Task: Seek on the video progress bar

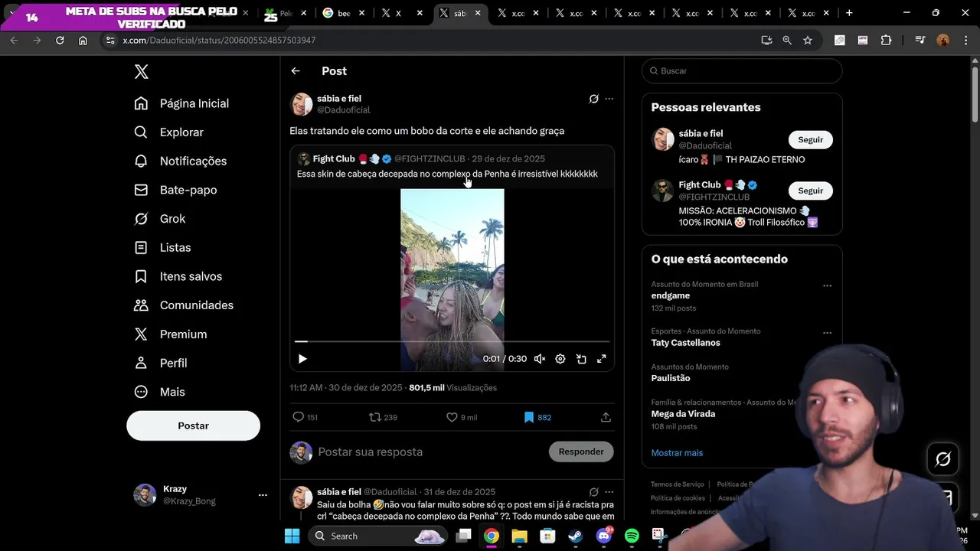Action: tap(452, 342)
